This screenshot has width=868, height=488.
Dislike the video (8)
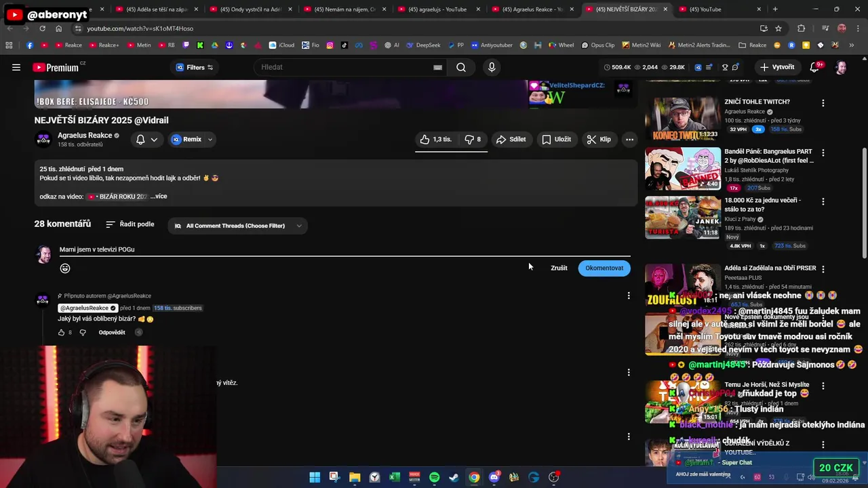473,140
